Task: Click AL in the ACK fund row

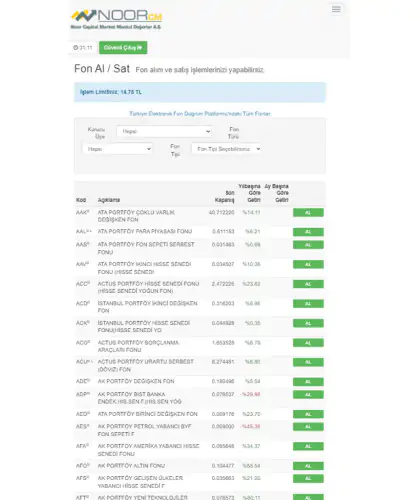Action: click(x=308, y=323)
